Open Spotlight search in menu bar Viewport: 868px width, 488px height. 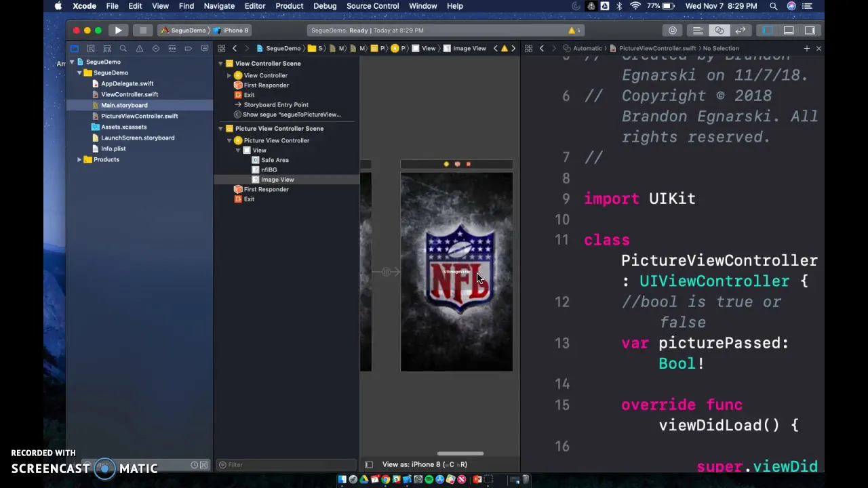774,6
